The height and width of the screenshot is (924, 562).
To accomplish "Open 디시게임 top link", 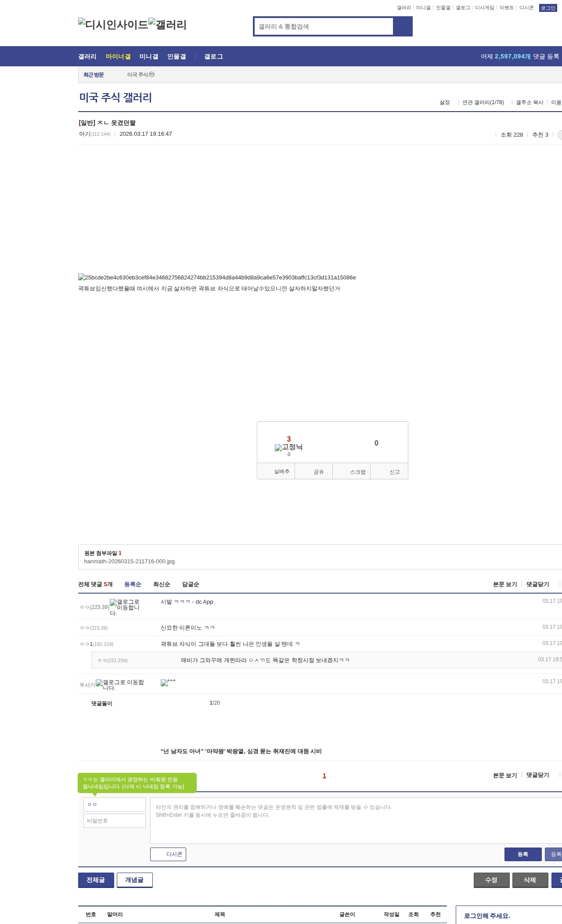I will (484, 8).
